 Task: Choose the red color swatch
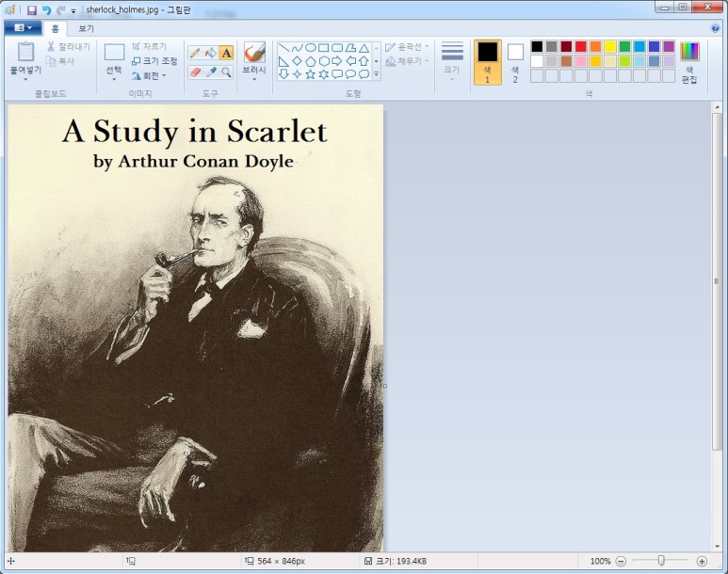[x=581, y=46]
